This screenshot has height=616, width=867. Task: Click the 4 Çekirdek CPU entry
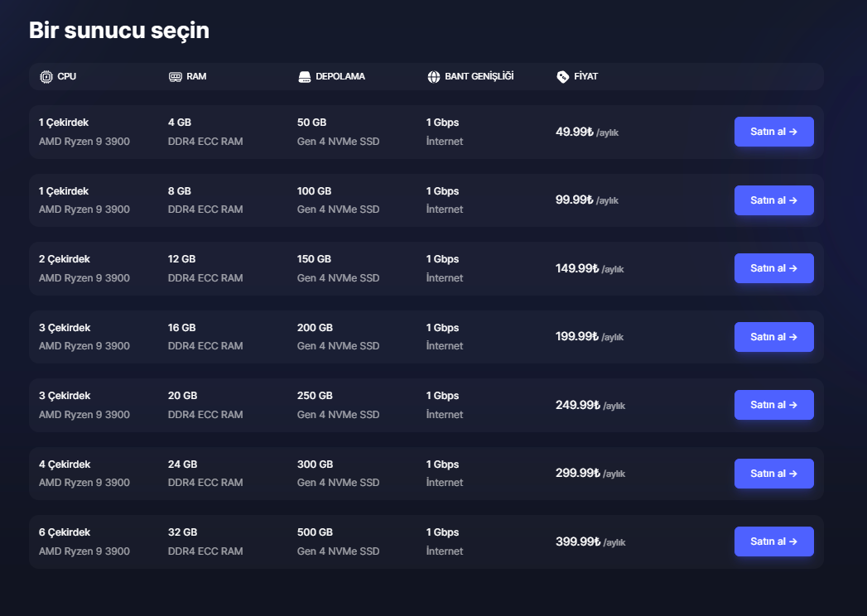(x=64, y=464)
